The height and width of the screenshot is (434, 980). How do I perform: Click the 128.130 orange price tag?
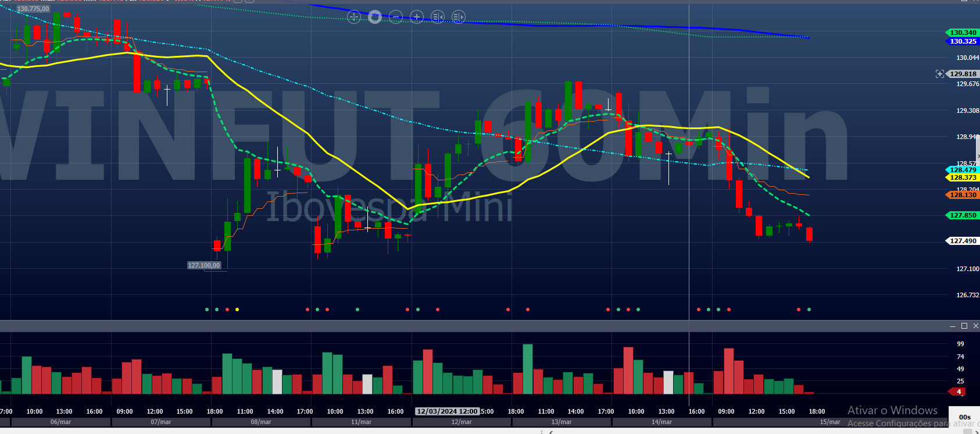[x=963, y=195]
